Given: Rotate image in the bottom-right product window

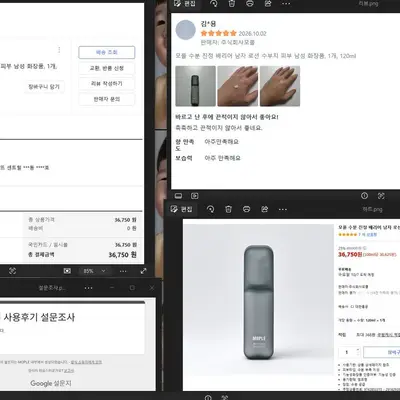Looking at the screenshot, I should coord(210,209).
